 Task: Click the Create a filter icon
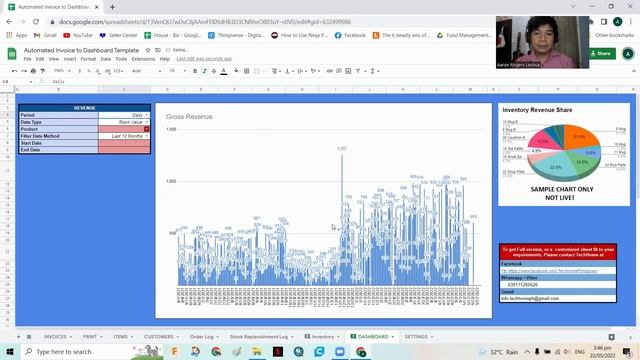(x=358, y=71)
